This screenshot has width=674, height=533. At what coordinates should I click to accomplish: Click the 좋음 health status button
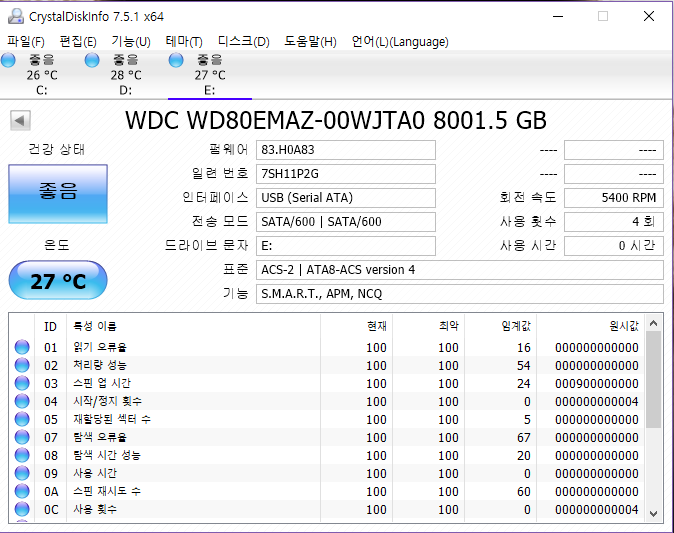click(58, 194)
